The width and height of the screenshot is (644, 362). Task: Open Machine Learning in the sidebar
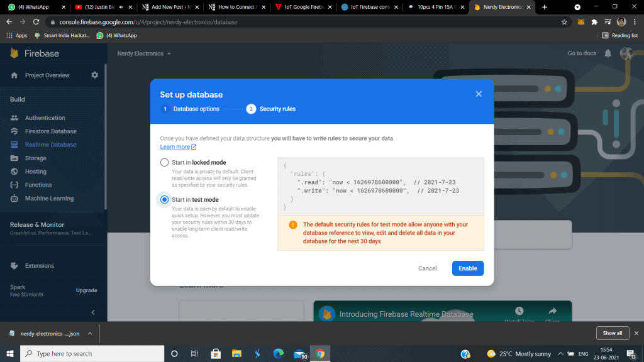coord(49,198)
